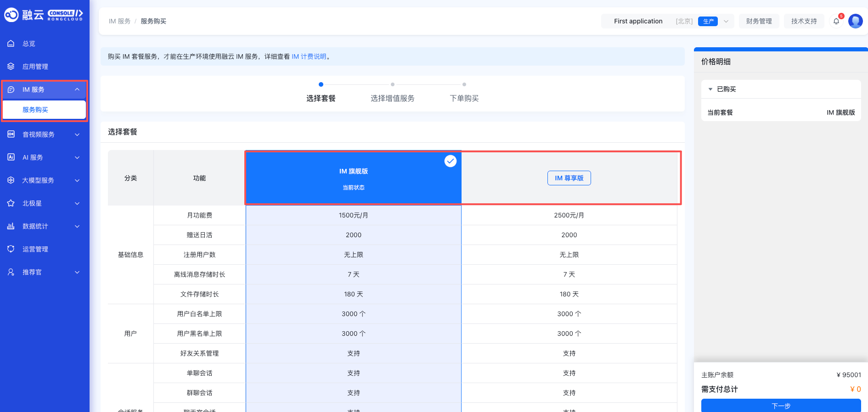The height and width of the screenshot is (412, 868).
Task: Open the user avatar menu
Action: point(856,21)
